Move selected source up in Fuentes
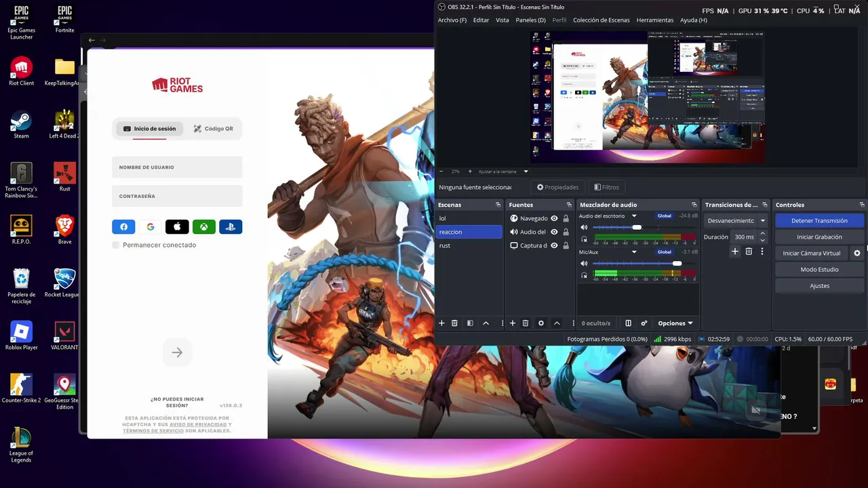Viewport: 868px width, 488px height. pos(557,323)
